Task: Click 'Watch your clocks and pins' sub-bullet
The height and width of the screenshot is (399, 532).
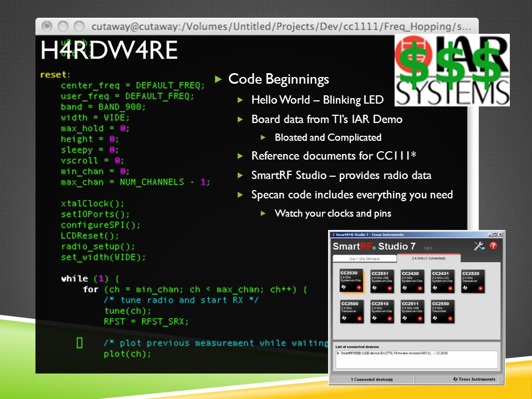Action: pyautogui.click(x=333, y=213)
